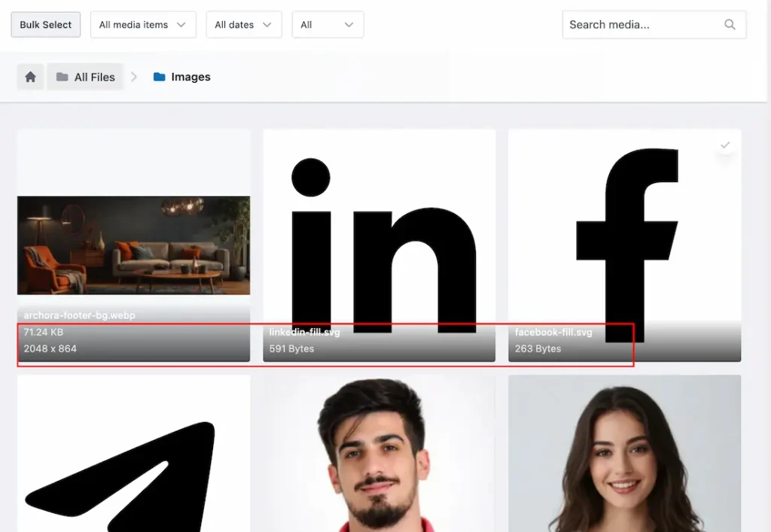Screen dimensions: 771x532
Task: Click the 71.24 KB file size text
Action: tap(43, 332)
